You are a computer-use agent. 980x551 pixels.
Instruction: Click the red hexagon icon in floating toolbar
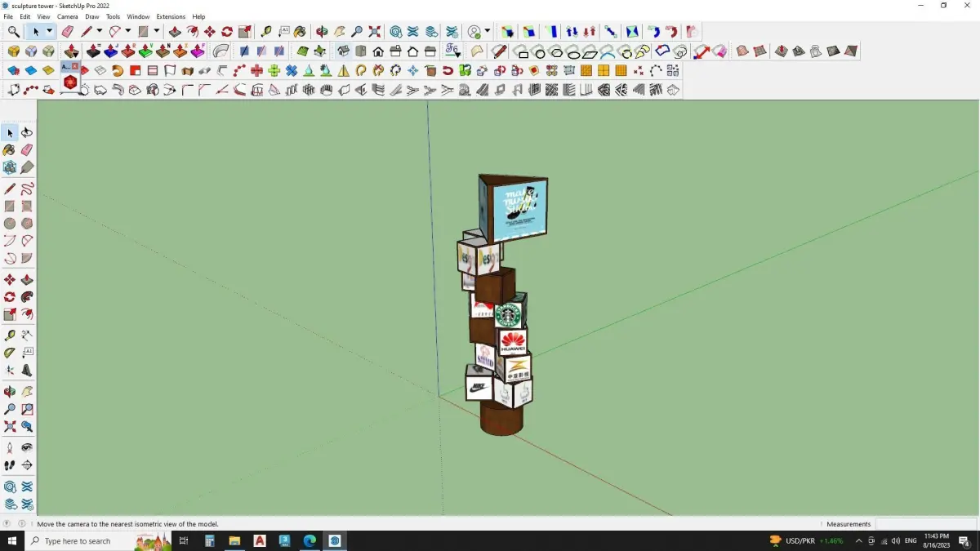(70, 82)
